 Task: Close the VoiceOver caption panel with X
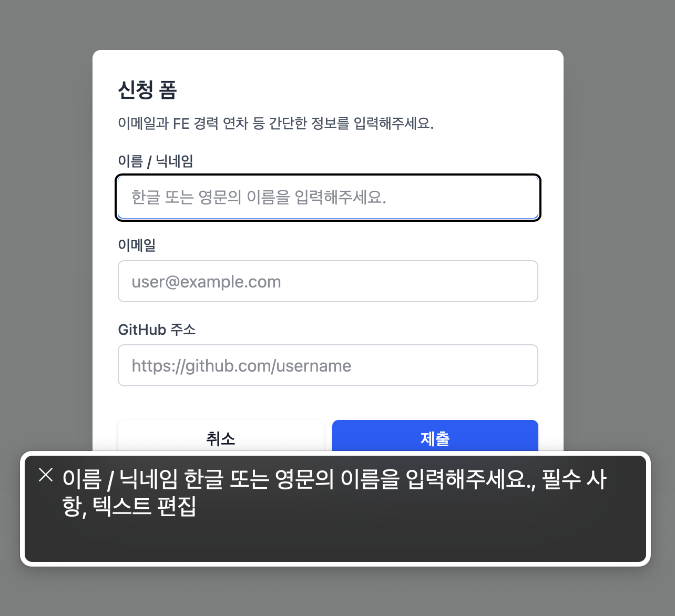[46, 475]
